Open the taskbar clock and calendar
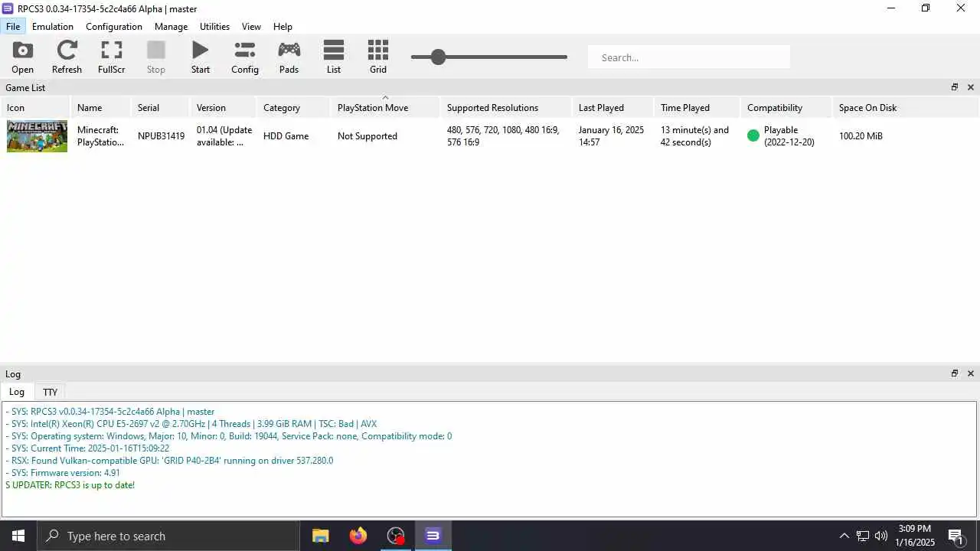 tap(915, 536)
